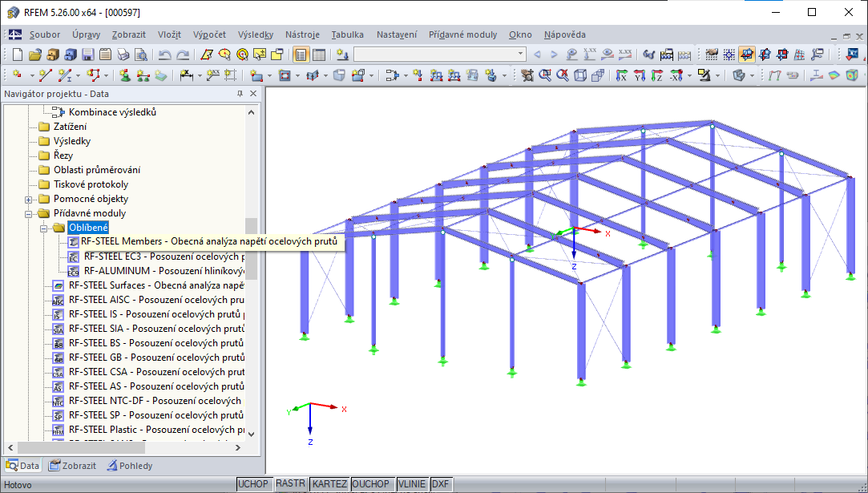Set view in Z direction

click(657, 75)
